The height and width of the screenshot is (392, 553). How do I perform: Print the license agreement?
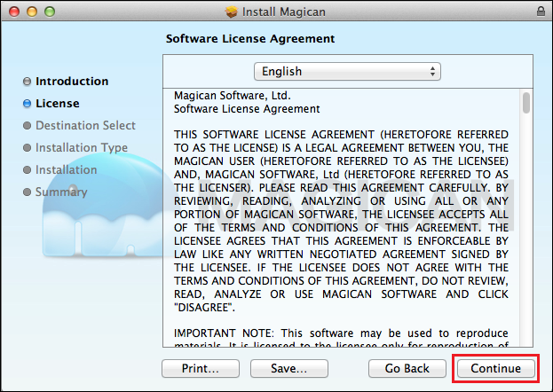201,368
